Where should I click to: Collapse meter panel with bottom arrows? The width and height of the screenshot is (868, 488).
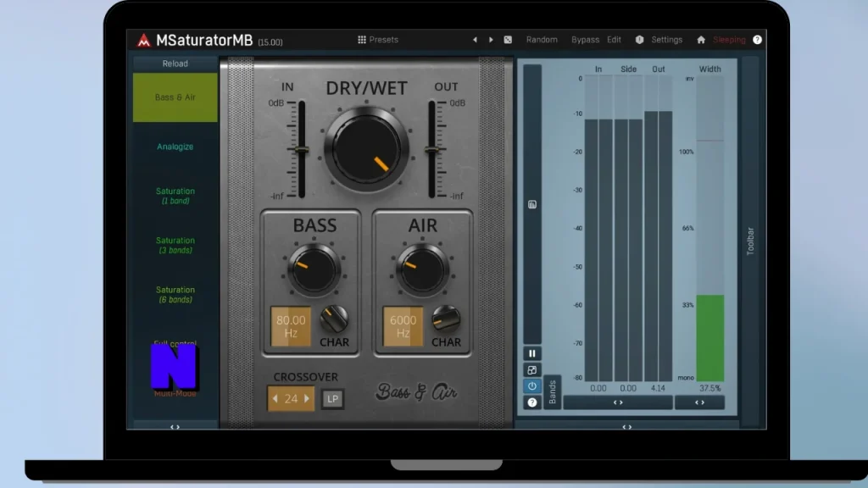point(626,427)
